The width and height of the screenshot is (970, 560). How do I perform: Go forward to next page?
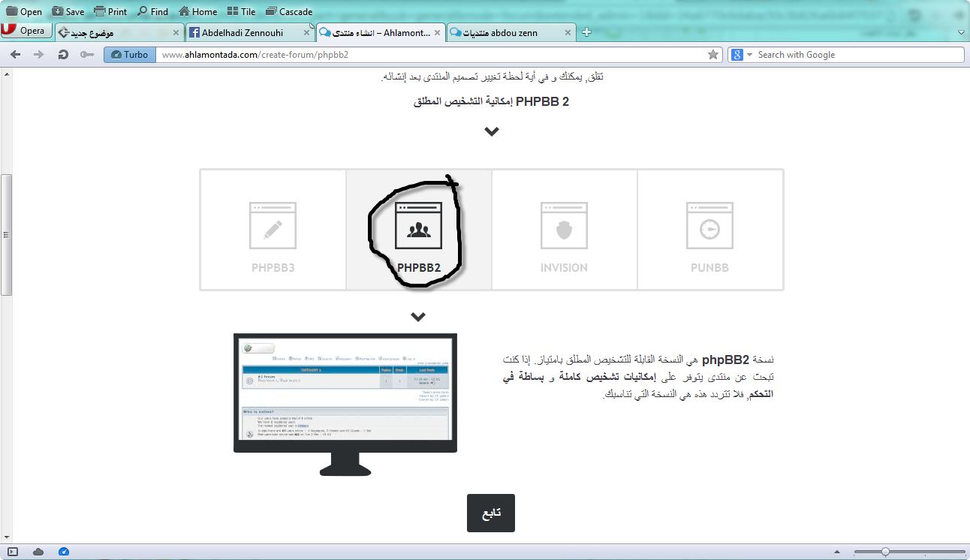point(38,54)
